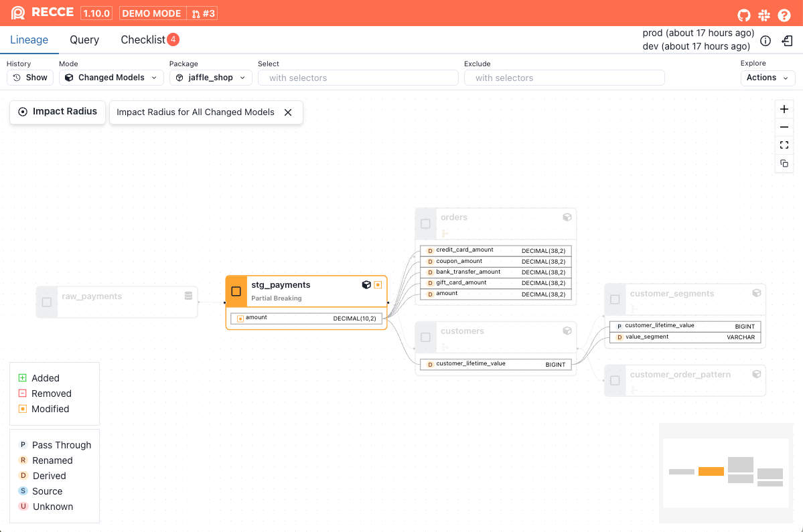The height and width of the screenshot is (532, 803).
Task: Open the Changed Models mode dropdown
Action: click(111, 78)
